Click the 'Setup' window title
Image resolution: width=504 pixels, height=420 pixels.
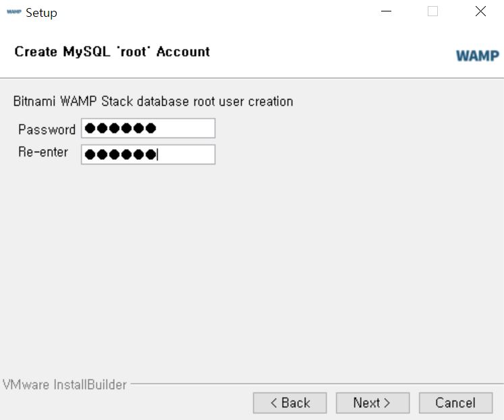[x=41, y=13]
